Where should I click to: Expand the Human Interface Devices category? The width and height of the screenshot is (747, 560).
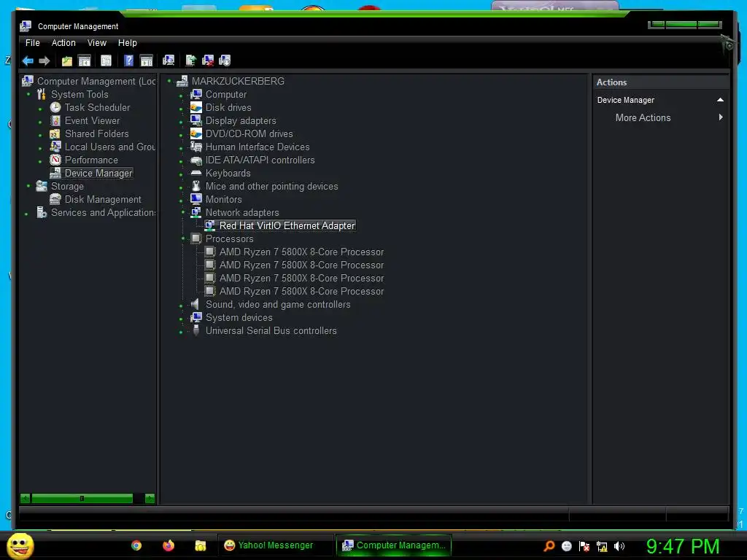coord(181,149)
